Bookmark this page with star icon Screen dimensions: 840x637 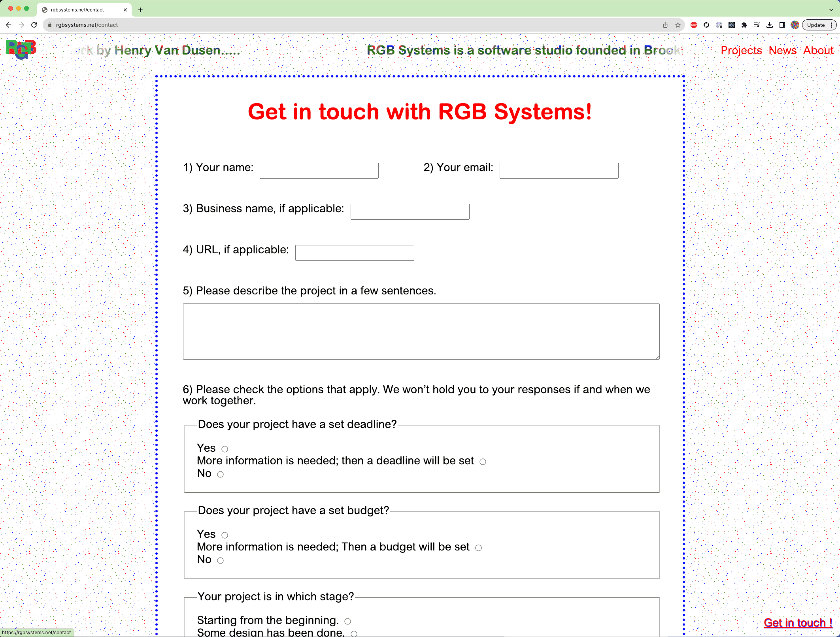[x=678, y=25]
